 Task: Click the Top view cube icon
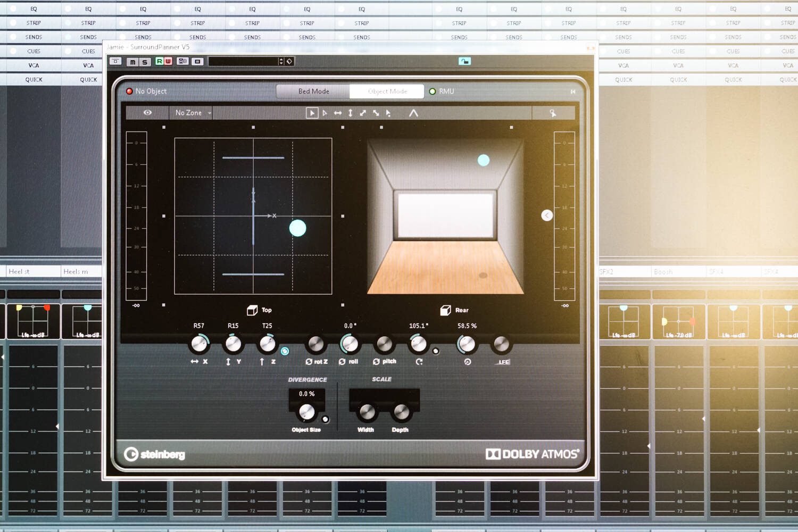point(252,310)
